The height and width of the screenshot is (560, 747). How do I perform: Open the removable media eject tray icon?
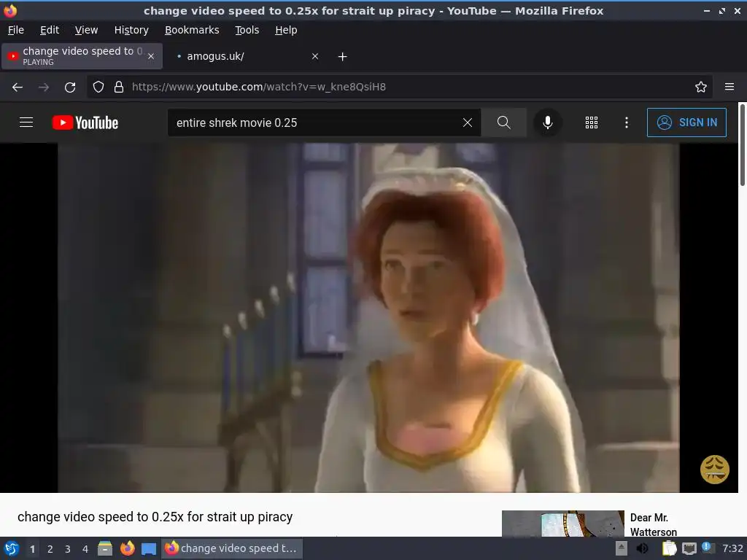click(x=622, y=548)
